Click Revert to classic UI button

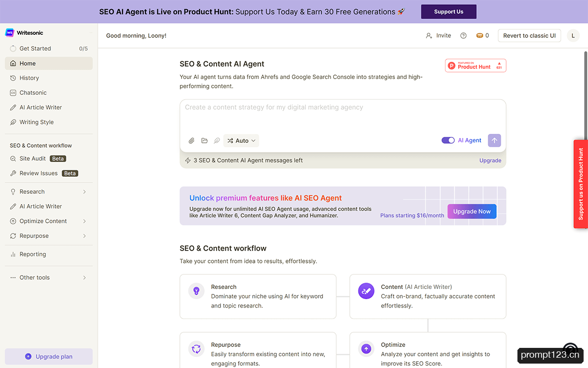529,36
